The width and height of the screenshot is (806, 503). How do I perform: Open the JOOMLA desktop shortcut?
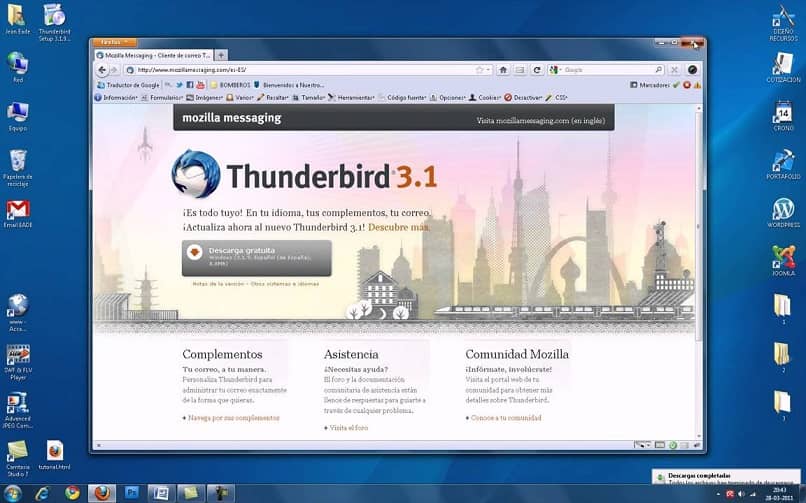click(x=783, y=260)
